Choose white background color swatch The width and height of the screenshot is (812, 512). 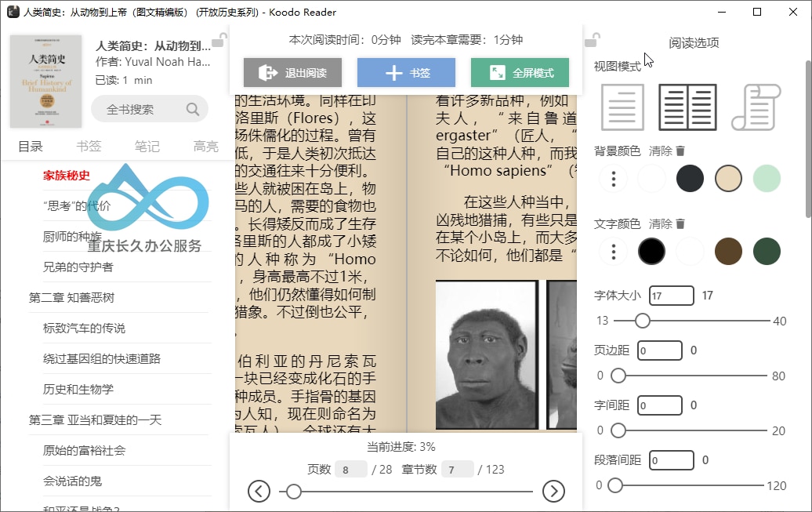point(651,179)
